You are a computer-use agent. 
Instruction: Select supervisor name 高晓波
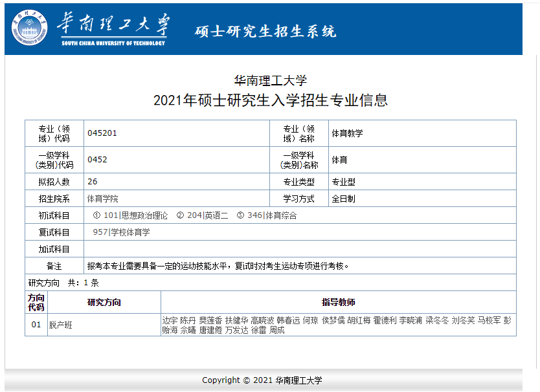point(262,320)
